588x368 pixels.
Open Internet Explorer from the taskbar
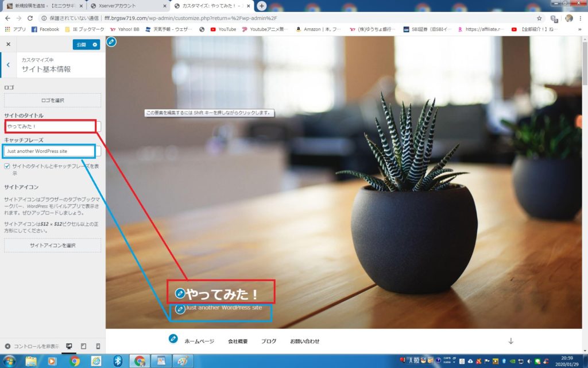(96, 361)
